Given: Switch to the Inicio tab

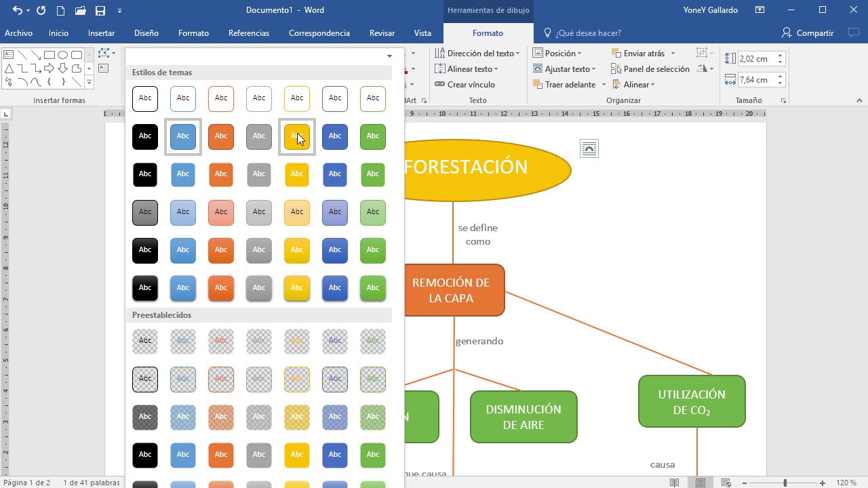Looking at the screenshot, I should pos(58,33).
